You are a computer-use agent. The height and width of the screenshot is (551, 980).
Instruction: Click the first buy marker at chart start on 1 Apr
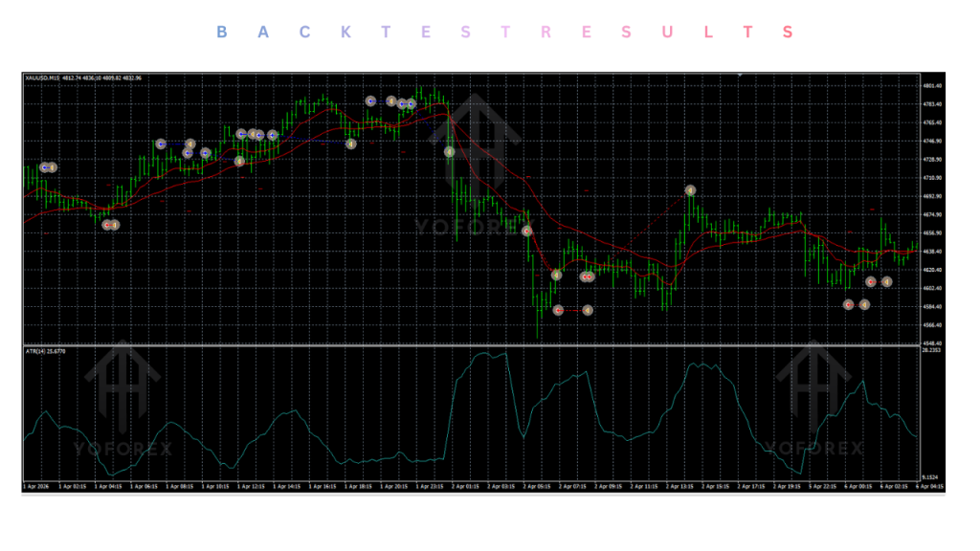tap(44, 167)
